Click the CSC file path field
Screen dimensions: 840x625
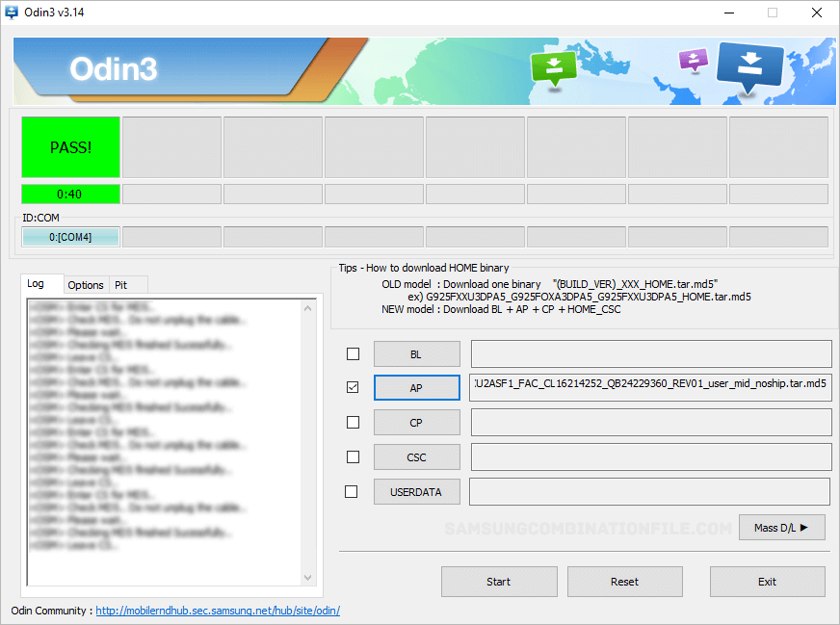[651, 456]
